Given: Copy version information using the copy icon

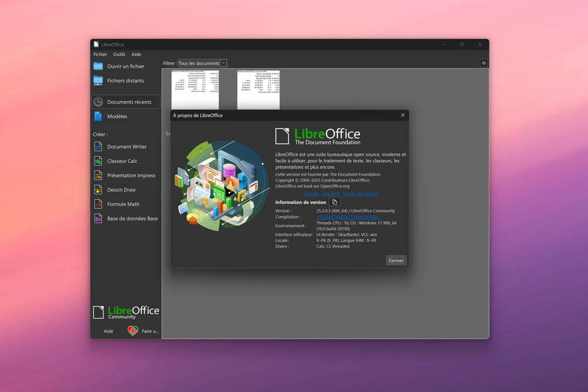Looking at the screenshot, I should (335, 202).
